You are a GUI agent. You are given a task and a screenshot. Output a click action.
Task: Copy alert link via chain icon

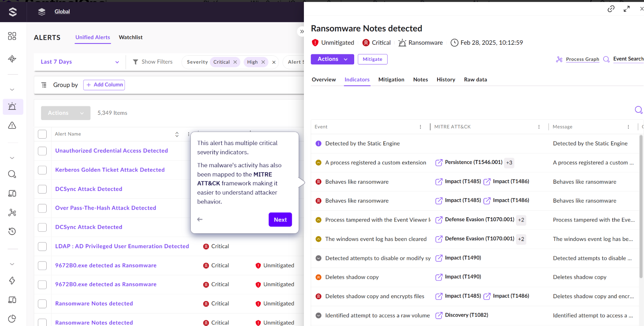click(x=611, y=9)
